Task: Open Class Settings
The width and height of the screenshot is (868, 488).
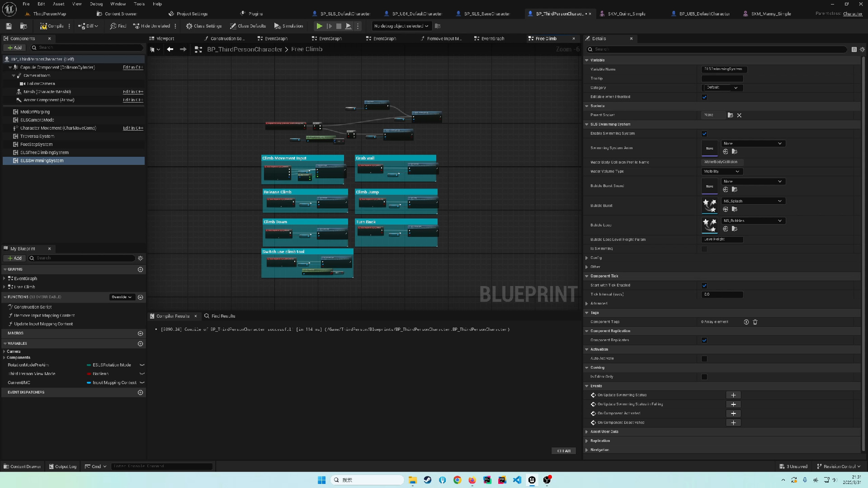Action: coord(204,26)
